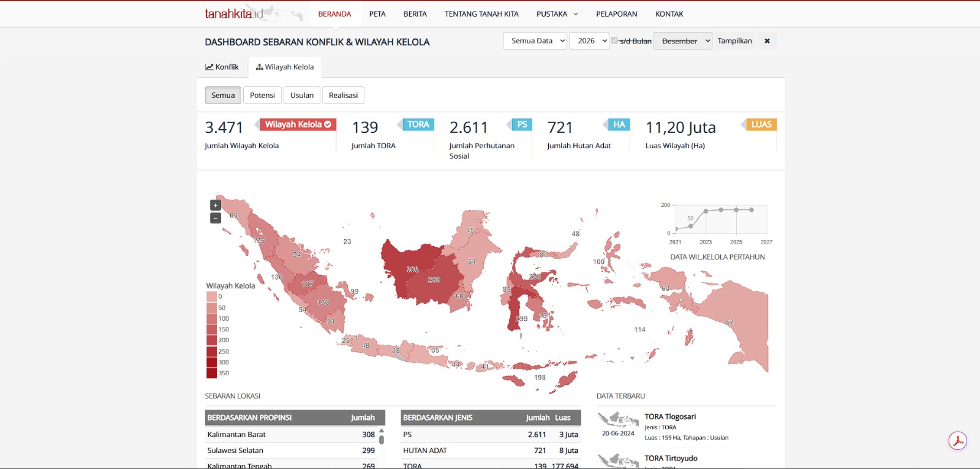The width and height of the screenshot is (980, 469).
Task: Click the 350 legend color swatch
Action: click(211, 373)
